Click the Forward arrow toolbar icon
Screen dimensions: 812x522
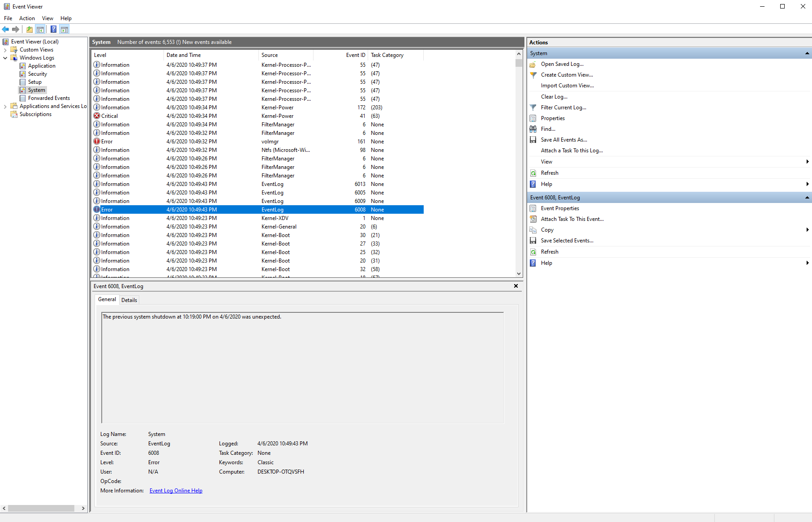coord(16,30)
